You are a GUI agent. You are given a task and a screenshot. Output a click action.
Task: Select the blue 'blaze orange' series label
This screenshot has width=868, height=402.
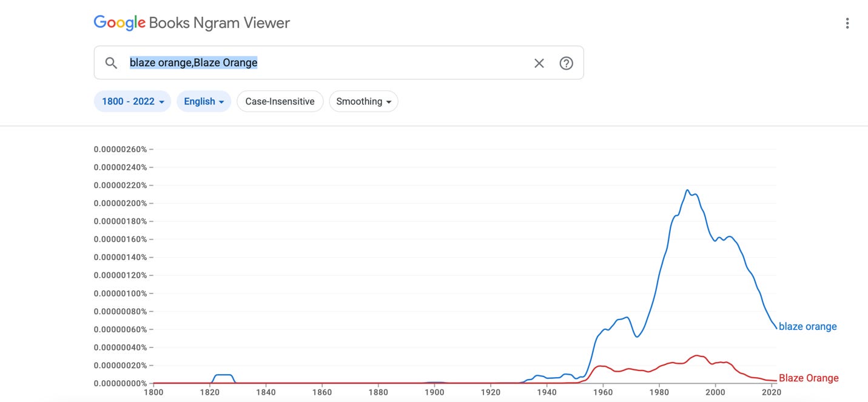point(808,326)
